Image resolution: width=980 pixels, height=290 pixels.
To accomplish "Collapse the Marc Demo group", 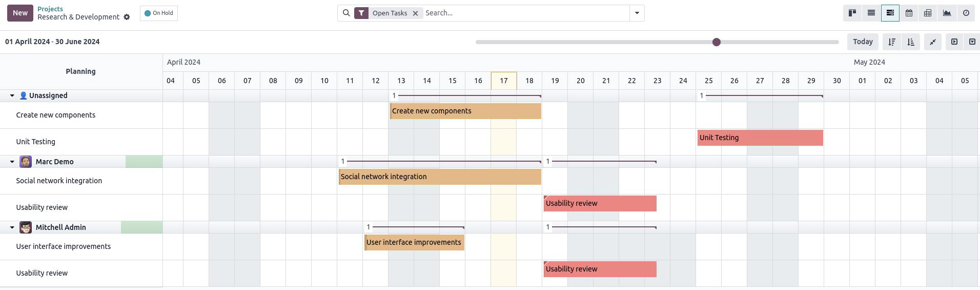I will pyautogui.click(x=12, y=162).
